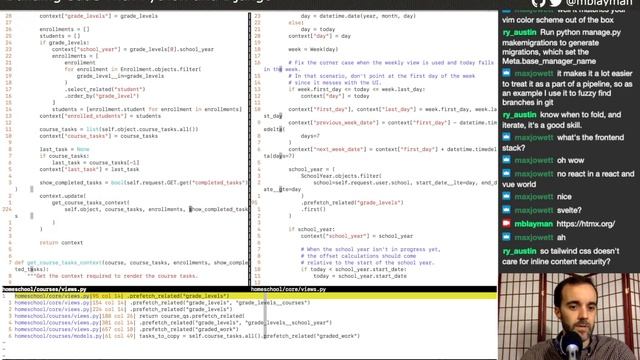Screen dimensions: 640x360
Task: Click '.order_by("grade_level")' in left pane
Action: coord(102,96)
